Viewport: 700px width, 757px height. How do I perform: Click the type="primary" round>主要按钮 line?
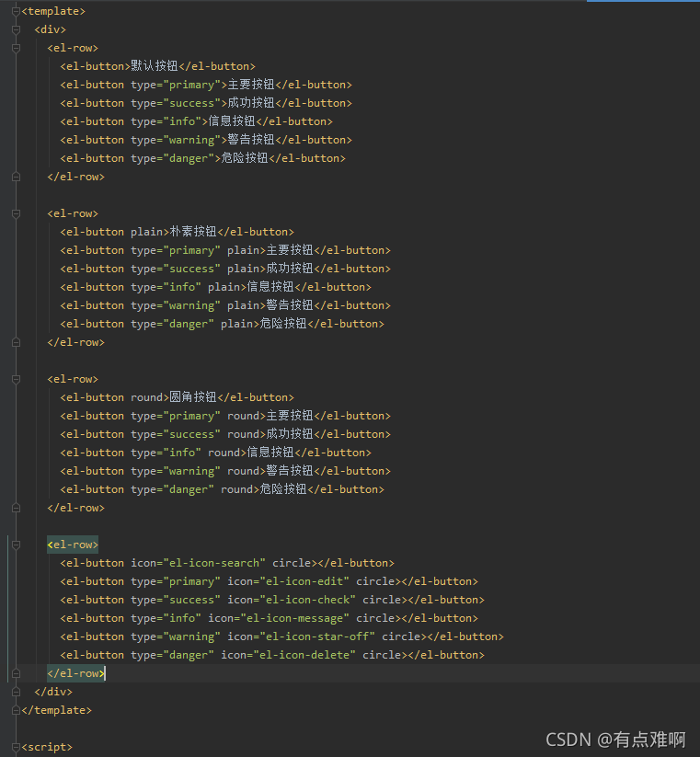(225, 416)
